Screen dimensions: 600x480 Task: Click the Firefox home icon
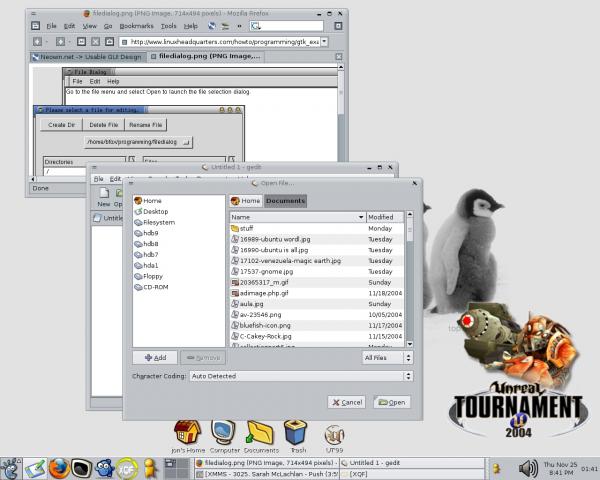109,42
